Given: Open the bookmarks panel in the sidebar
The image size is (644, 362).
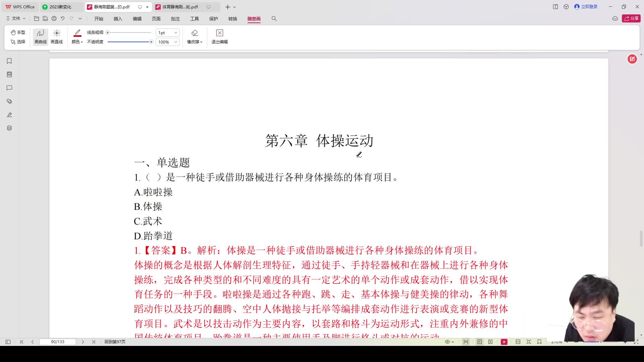Looking at the screenshot, I should click(x=9, y=61).
